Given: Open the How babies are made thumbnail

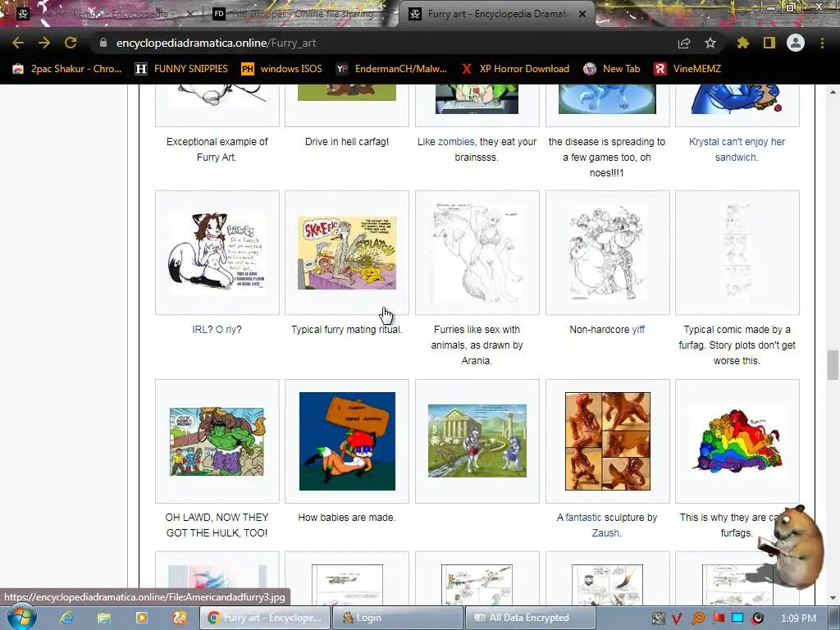Looking at the screenshot, I should 347,441.
